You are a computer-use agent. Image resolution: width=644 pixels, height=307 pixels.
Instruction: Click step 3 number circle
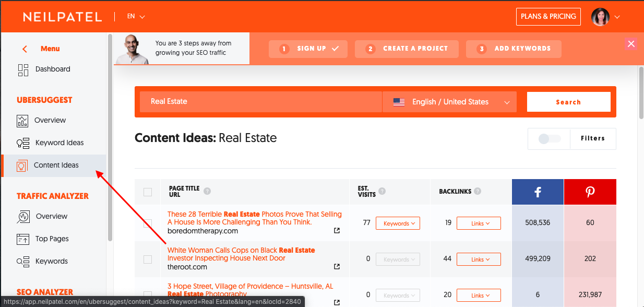[482, 49]
